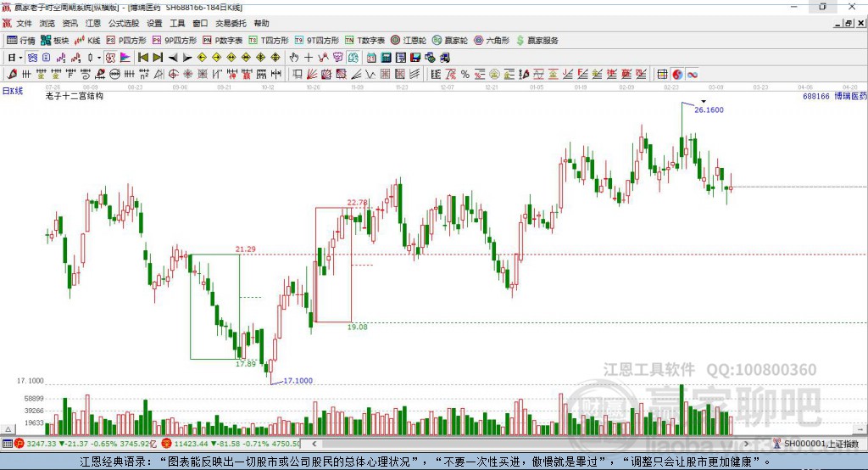Open the 行情 market quotes toolbar button

tap(20, 41)
